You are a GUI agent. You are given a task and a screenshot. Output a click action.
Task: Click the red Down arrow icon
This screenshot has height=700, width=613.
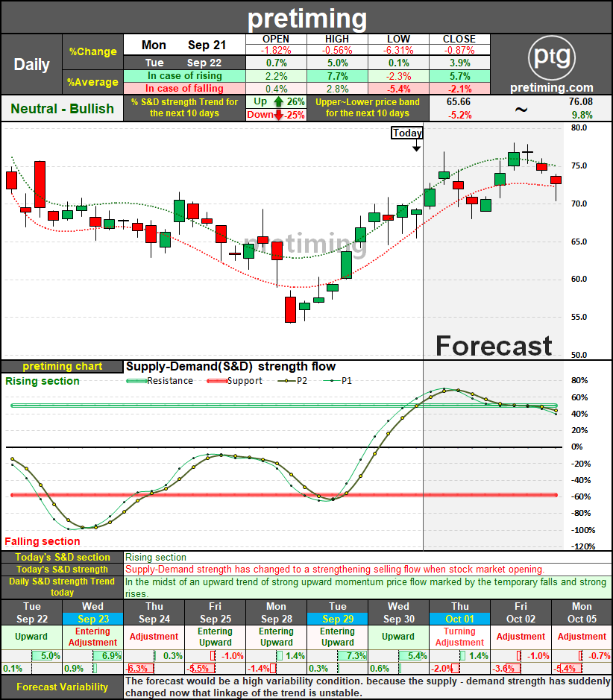point(279,115)
